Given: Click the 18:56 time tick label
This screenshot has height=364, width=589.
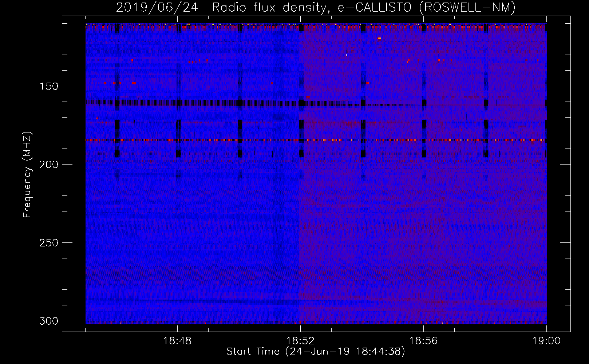Looking at the screenshot, I should click(x=423, y=341).
